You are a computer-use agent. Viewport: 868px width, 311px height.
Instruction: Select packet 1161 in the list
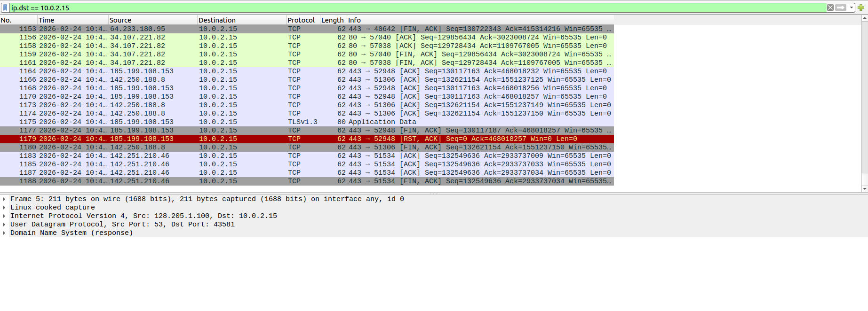click(x=307, y=63)
